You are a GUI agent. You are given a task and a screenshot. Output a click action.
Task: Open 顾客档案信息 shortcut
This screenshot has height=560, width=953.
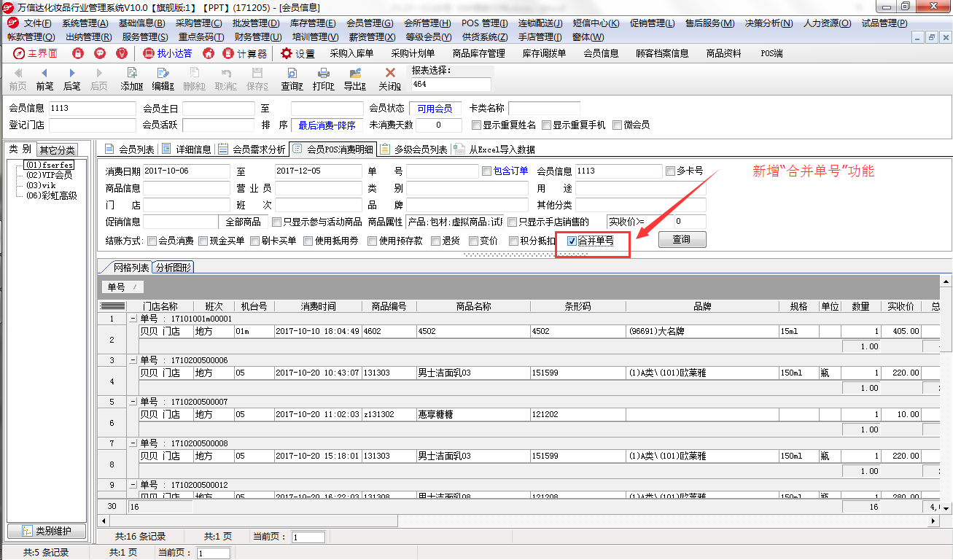[x=662, y=53]
